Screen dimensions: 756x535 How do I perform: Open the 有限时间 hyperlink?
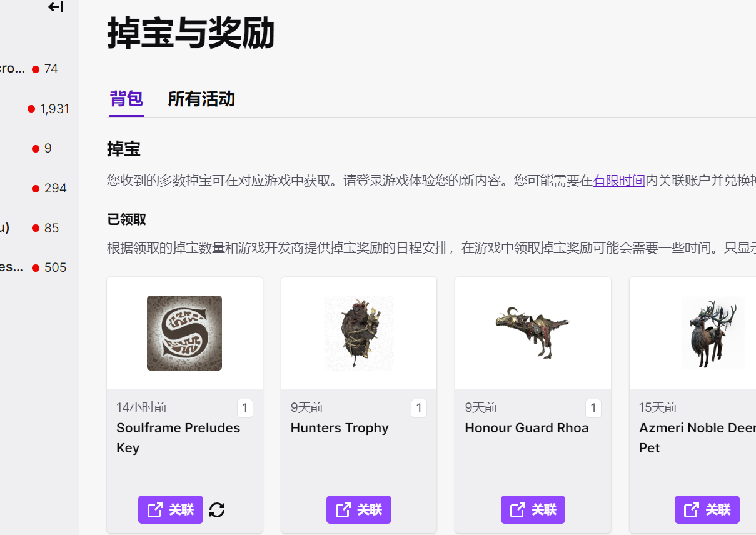point(619,181)
